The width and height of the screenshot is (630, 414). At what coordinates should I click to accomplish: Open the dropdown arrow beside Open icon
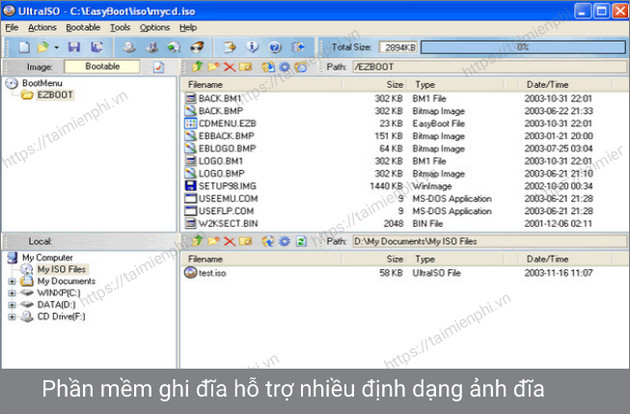point(56,47)
